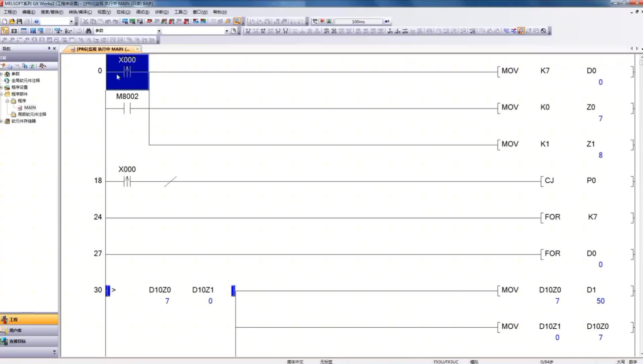Click the red simulation start arrow icon
Image resolution: width=643 pixels, height=364 pixels.
click(x=322, y=21)
